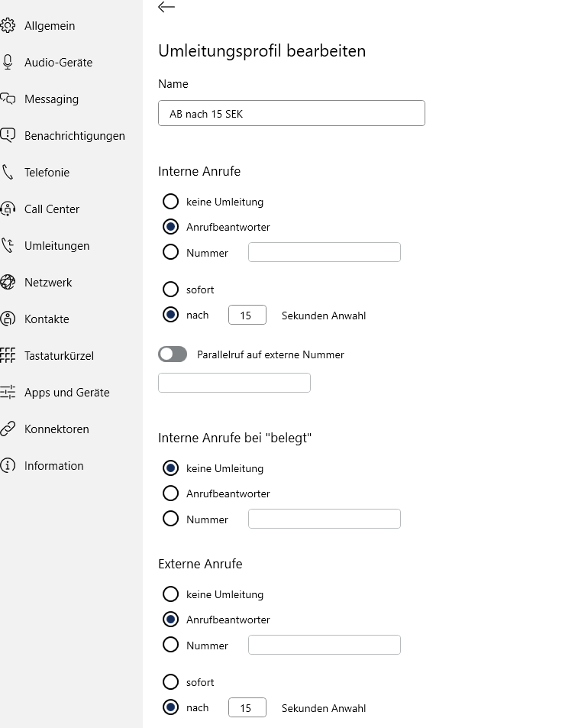Open Allgemein settings gear icon
Screen dimensions: 562x728
point(8,25)
